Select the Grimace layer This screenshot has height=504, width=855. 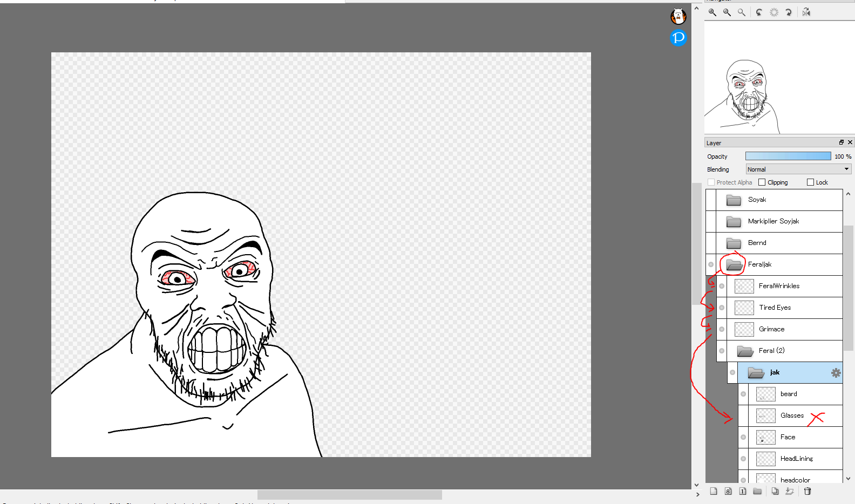tap(772, 329)
